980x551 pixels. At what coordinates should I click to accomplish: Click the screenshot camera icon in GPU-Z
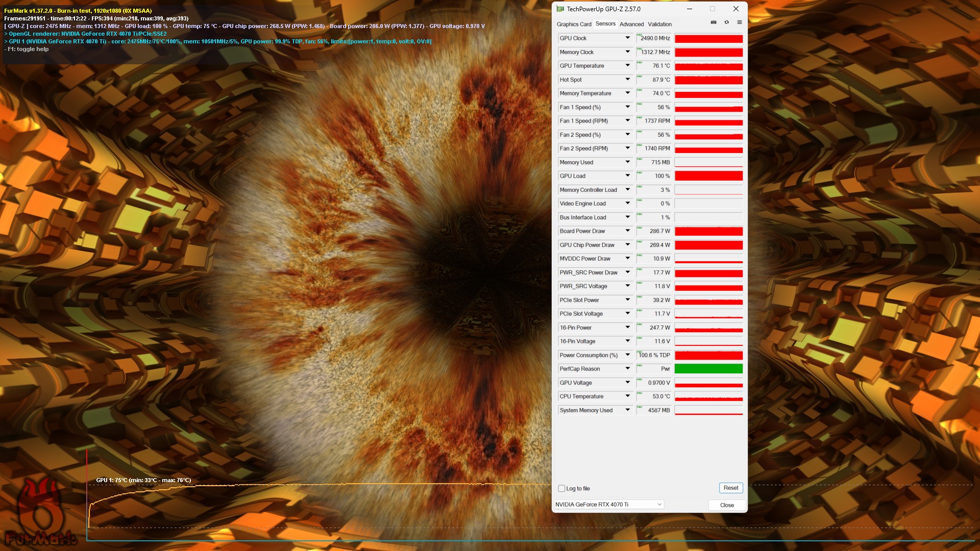pos(714,22)
